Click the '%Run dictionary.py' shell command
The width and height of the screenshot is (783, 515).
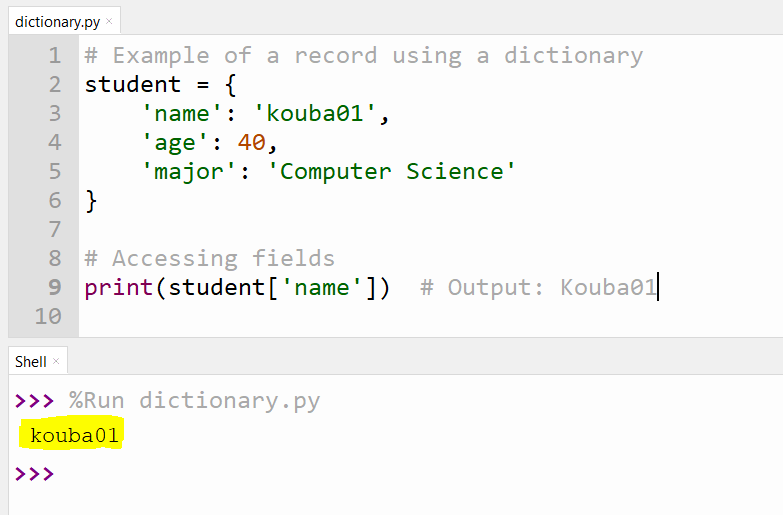click(194, 401)
